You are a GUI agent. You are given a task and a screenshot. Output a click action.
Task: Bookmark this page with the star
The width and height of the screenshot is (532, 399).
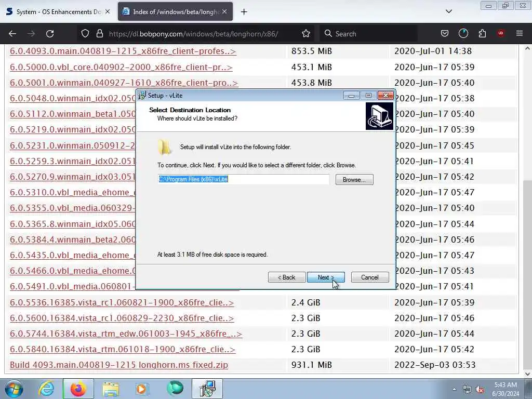306,34
